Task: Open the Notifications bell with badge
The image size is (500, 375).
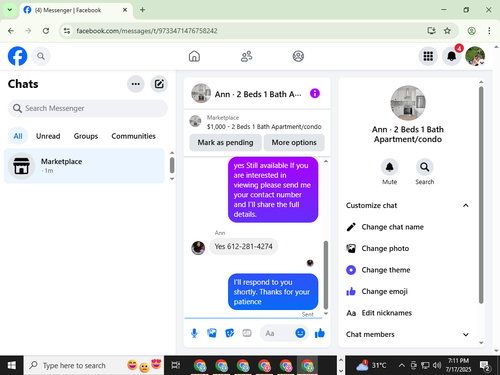Action: (451, 56)
